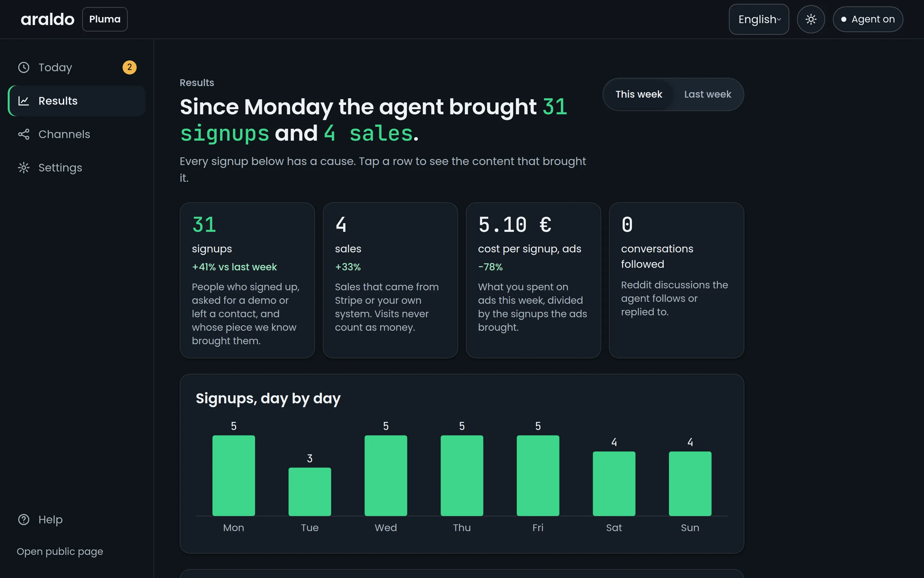Click the Settings gear icon
This screenshot has height=578, width=924.
click(x=24, y=168)
